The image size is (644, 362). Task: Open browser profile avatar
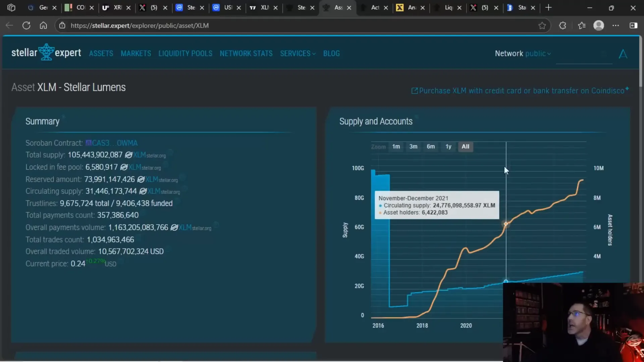pos(599,25)
